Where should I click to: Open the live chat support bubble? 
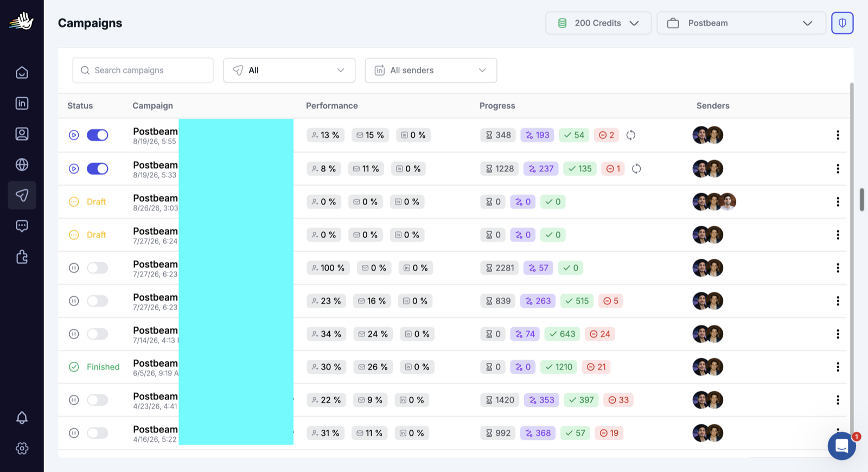coord(841,446)
